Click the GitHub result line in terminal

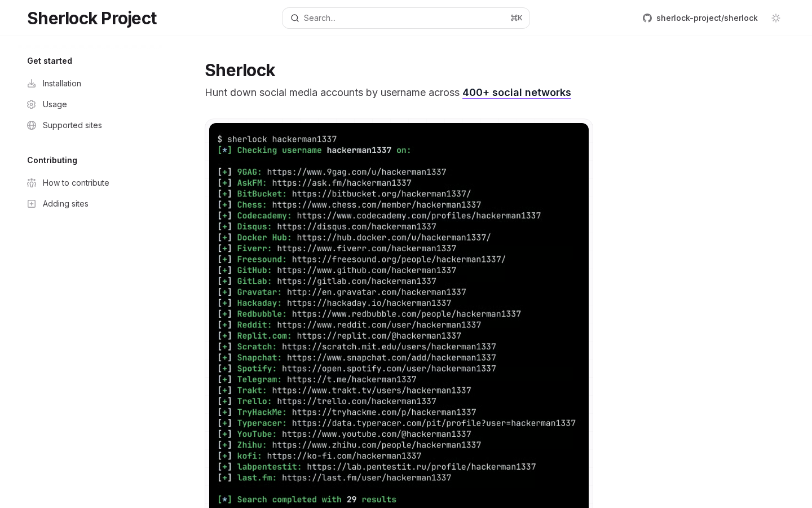(337, 270)
